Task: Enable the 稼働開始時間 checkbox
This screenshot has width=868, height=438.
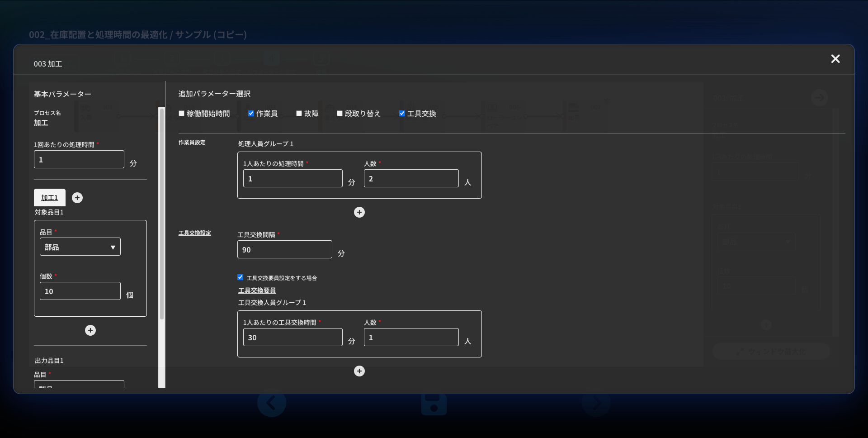Action: coord(182,114)
